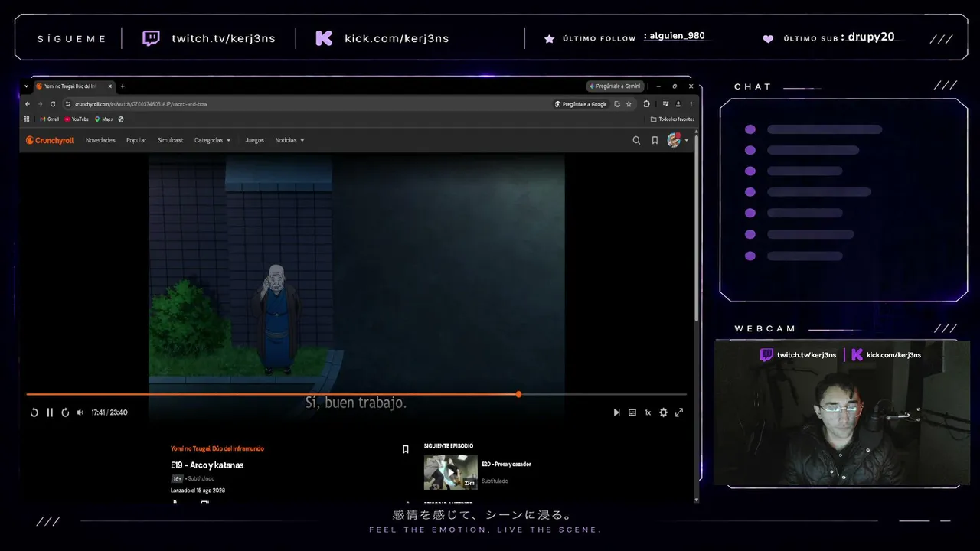Open the YouTube bookmark
The height and width of the screenshot is (551, 980).
click(77, 119)
